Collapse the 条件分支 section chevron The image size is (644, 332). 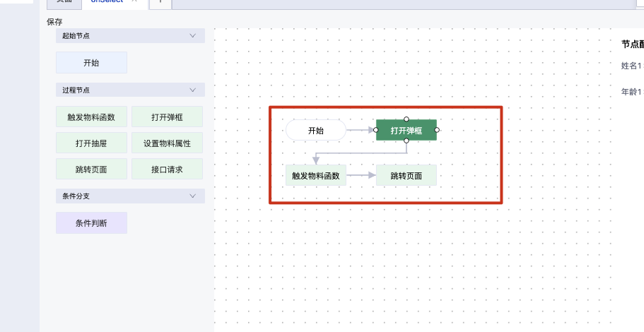coord(192,196)
